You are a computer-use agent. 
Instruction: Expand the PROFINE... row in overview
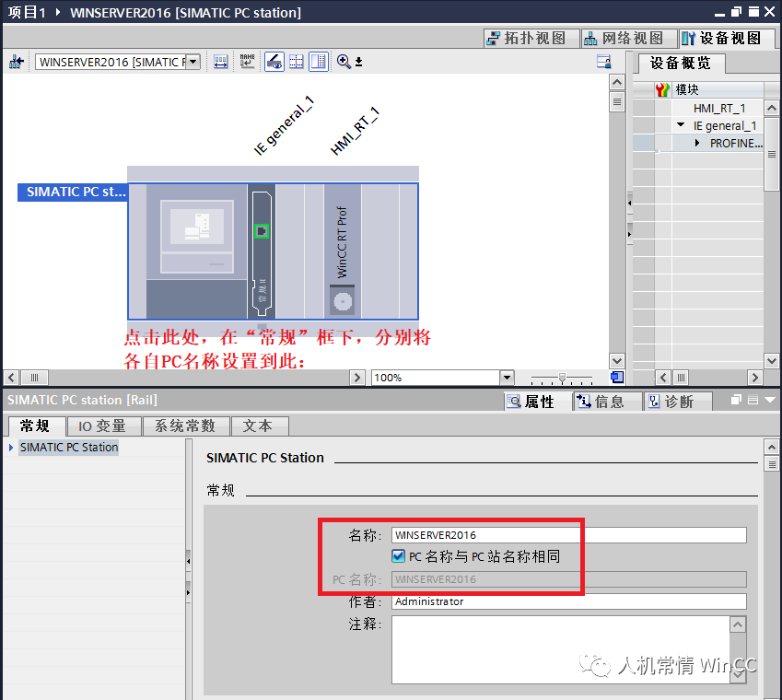(697, 143)
